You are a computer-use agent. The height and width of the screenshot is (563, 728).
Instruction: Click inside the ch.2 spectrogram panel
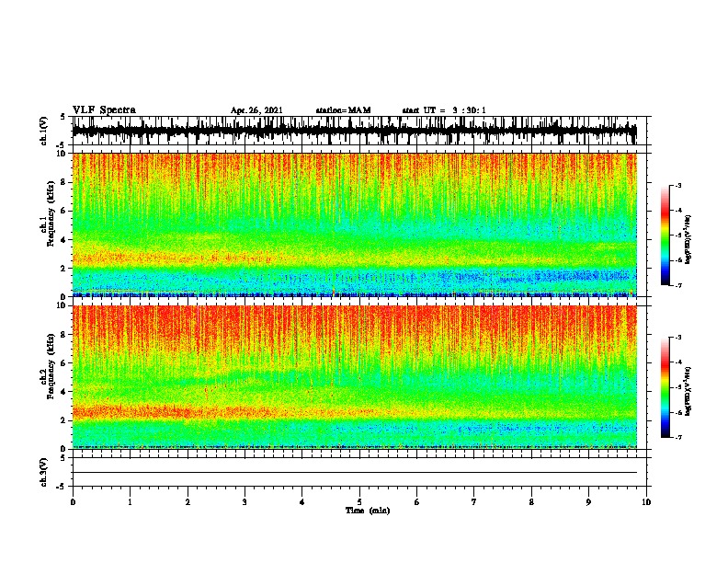click(354, 377)
